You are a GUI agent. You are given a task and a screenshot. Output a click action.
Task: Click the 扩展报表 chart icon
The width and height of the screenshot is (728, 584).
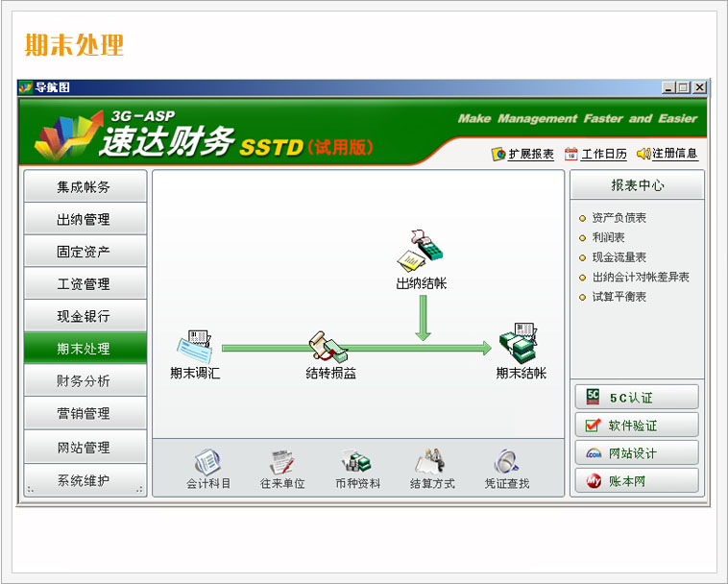(x=498, y=154)
